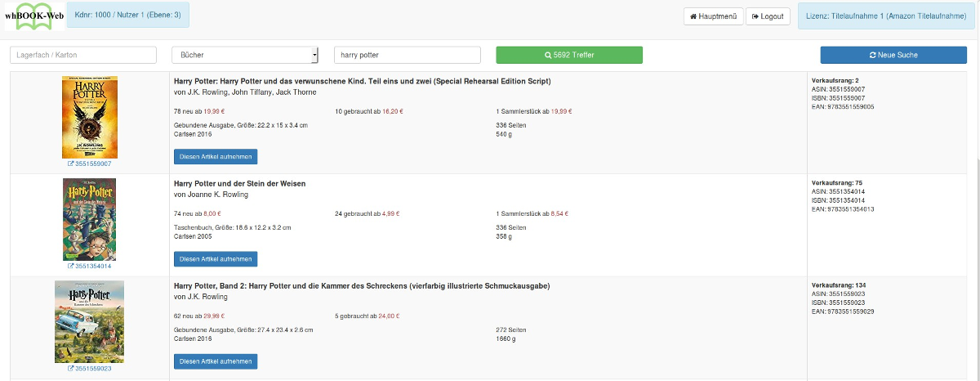
Task: Add the Verwunschene Kind article via Diesen Artikel aufnehmen
Action: click(216, 156)
